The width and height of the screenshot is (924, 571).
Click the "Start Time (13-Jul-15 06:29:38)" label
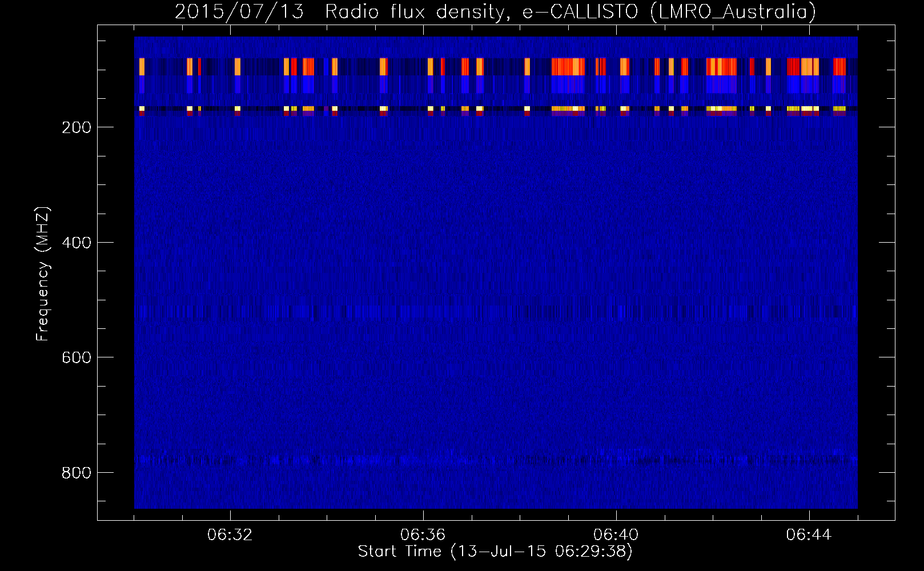coord(495,552)
